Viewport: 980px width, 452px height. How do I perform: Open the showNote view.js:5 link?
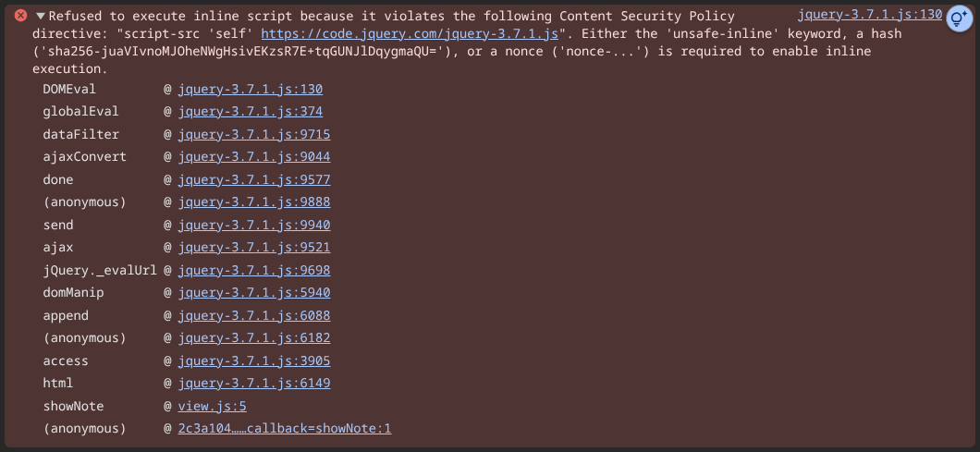[x=212, y=407]
